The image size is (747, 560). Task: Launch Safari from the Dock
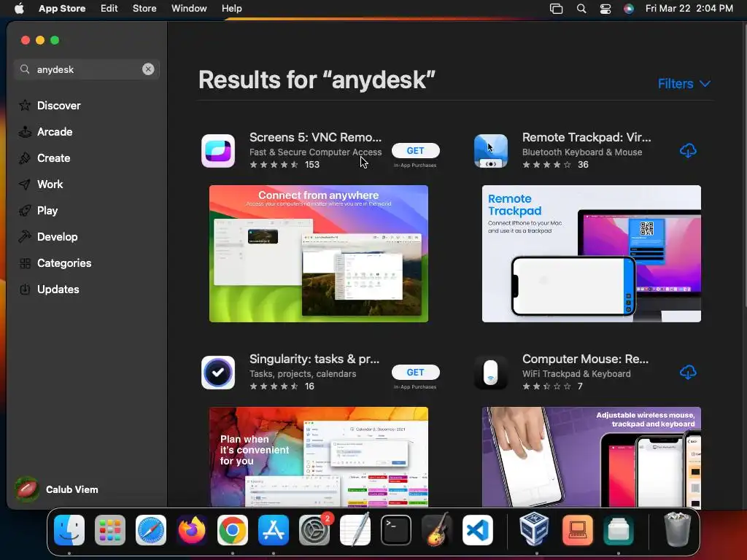click(151, 530)
